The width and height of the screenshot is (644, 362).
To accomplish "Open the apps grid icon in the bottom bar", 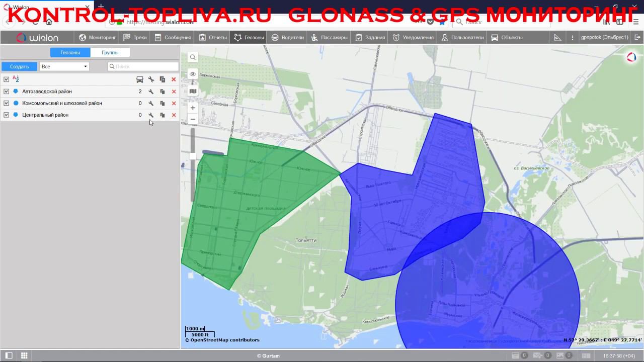I will click(24, 355).
